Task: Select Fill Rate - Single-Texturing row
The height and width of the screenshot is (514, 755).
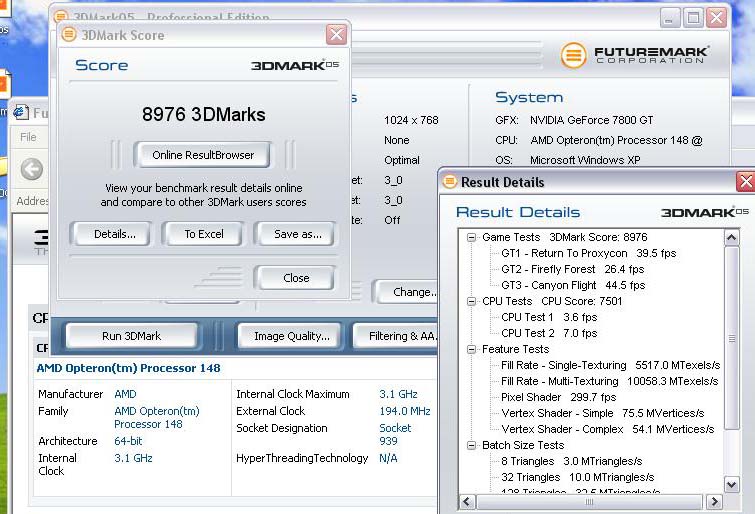Action: click(x=611, y=365)
